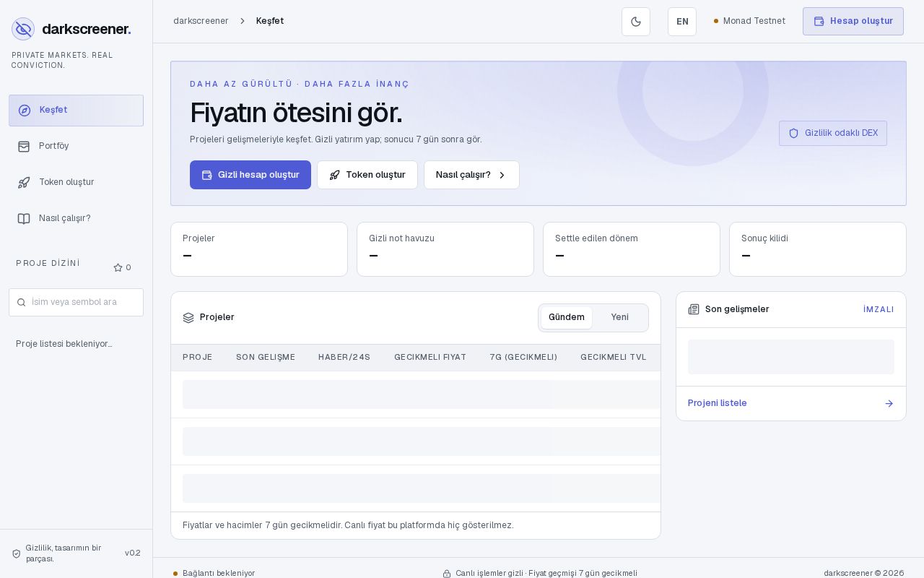This screenshot has width=924, height=578.
Task: Click the lock icon in the status bar
Action: pos(447,574)
